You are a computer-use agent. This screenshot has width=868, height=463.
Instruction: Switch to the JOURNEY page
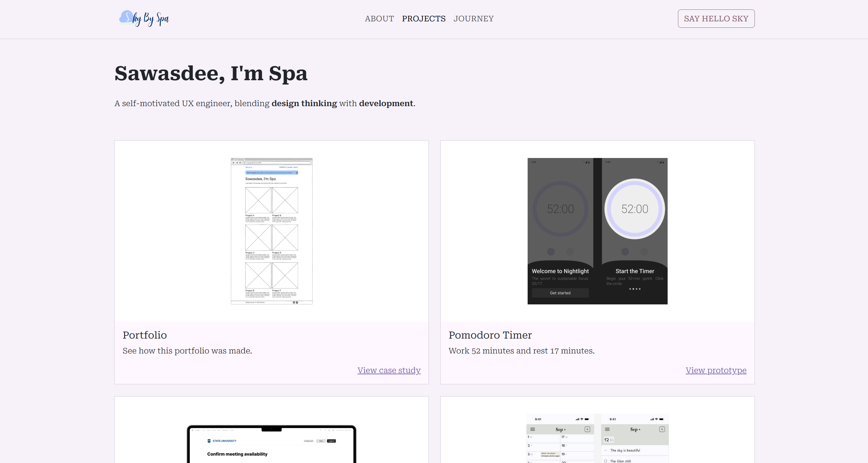(473, 19)
